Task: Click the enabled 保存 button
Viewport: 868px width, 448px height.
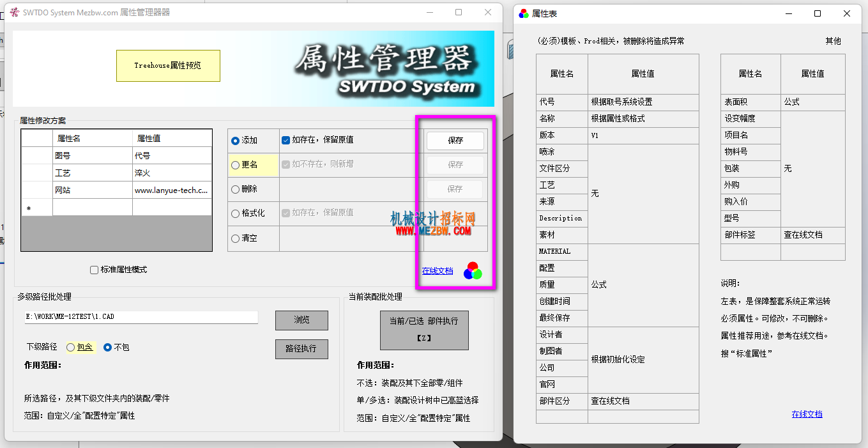Action: (455, 141)
